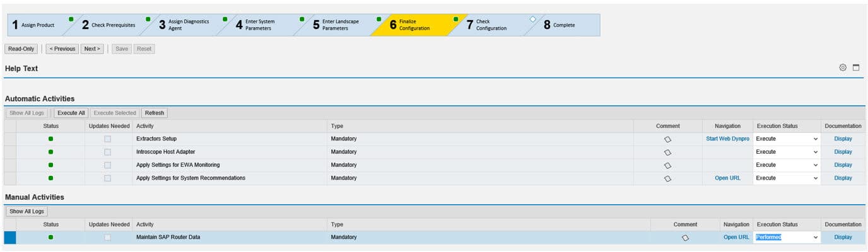This screenshot has width=868, height=252.
Task: Click the Next > navigation button
Action: (x=92, y=49)
